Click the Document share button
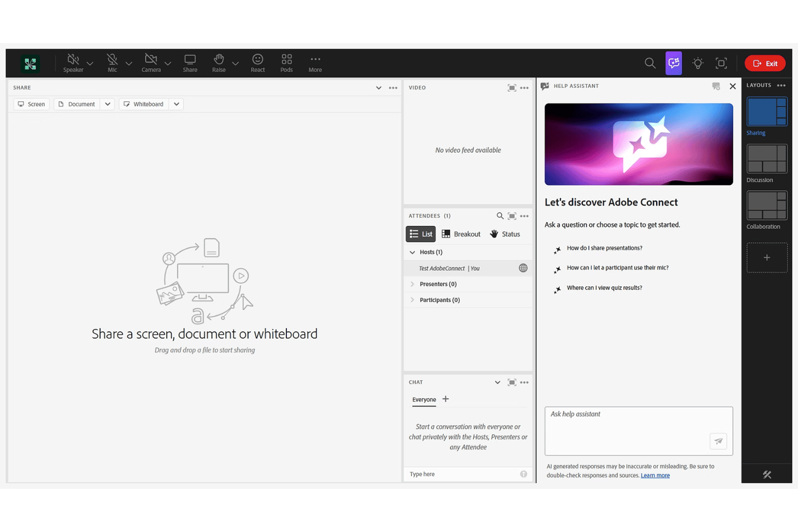 [77, 104]
